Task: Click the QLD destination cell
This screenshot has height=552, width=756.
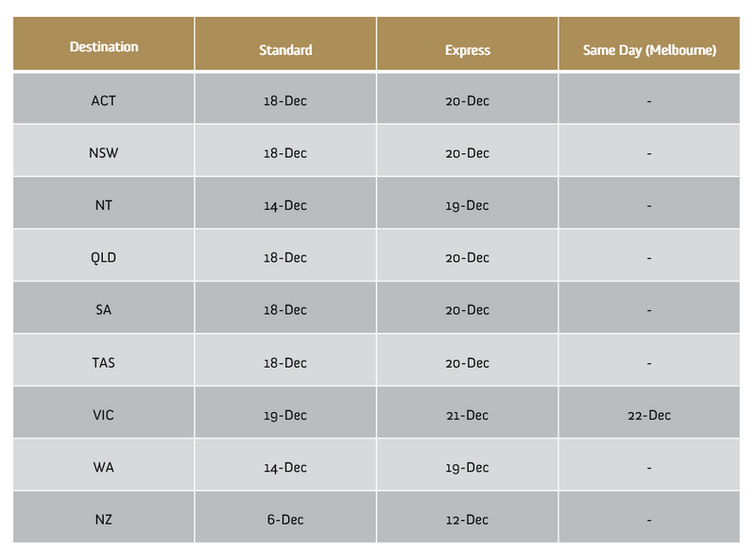Action: click(104, 255)
